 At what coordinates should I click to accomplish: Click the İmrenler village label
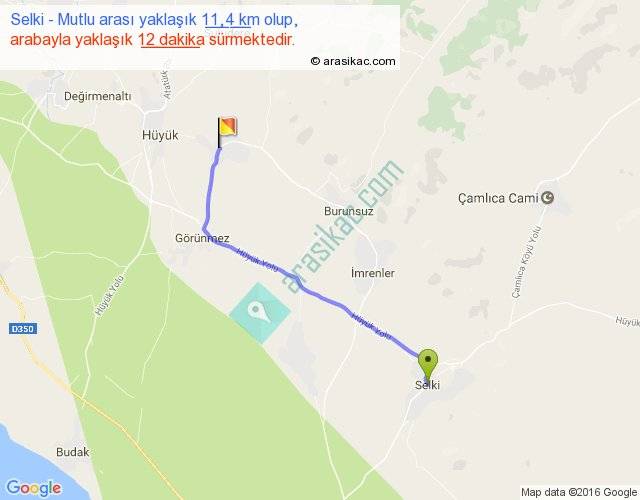373,273
